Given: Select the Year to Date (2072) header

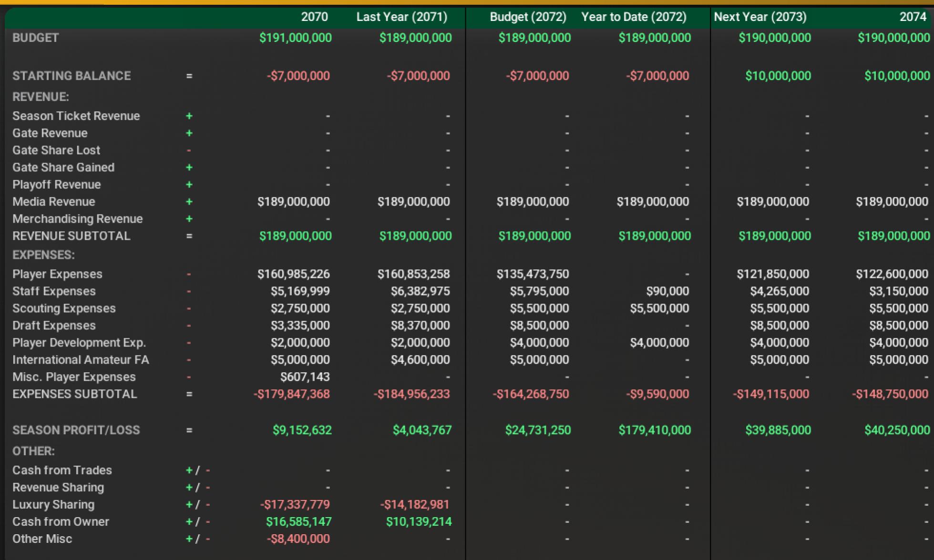Looking at the screenshot, I should [634, 17].
